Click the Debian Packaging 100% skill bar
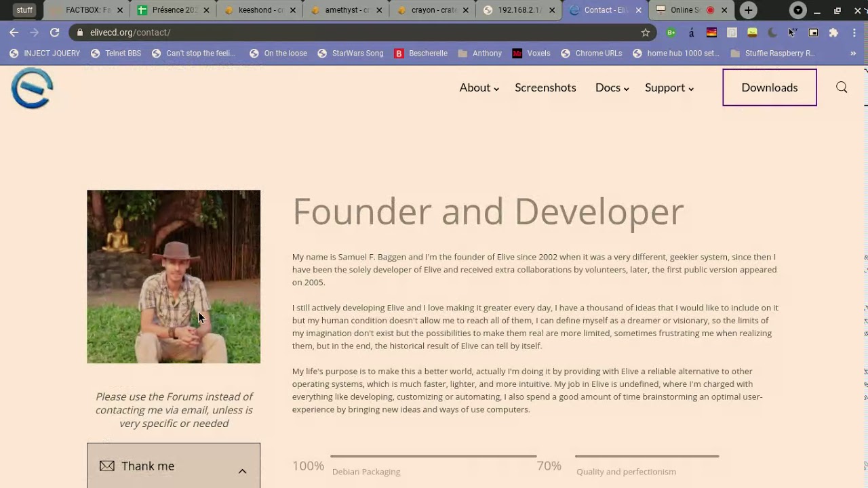Viewport: 868px width, 488px height. pyautogui.click(x=433, y=456)
